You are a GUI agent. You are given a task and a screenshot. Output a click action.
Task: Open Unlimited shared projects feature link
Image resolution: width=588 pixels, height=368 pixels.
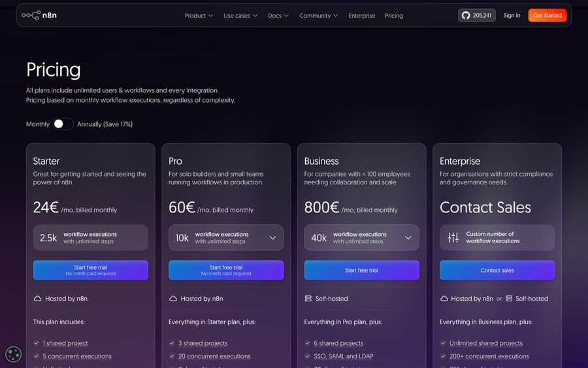pyautogui.click(x=486, y=343)
